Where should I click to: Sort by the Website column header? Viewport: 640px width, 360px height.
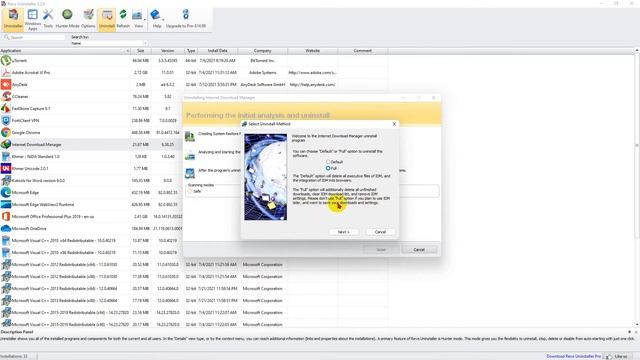coord(313,51)
